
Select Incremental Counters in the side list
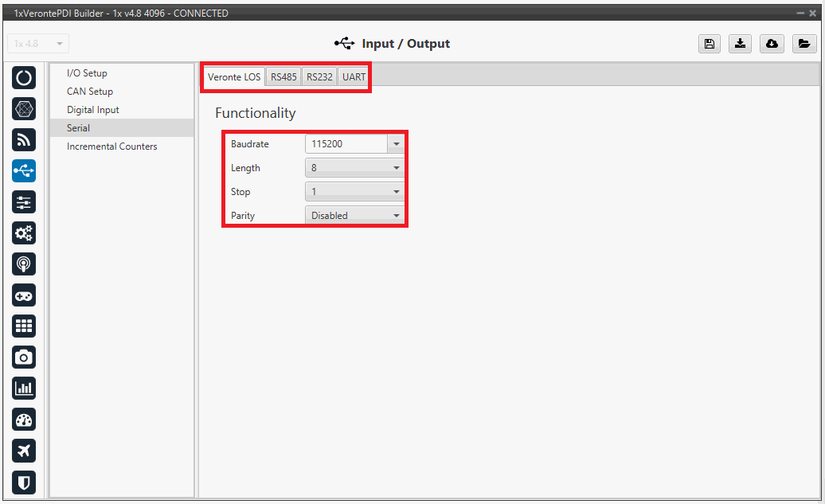pos(111,147)
